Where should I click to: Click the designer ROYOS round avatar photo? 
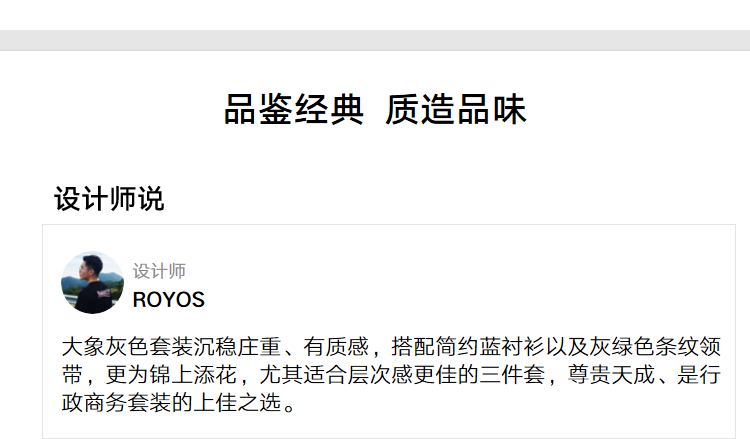(92, 283)
